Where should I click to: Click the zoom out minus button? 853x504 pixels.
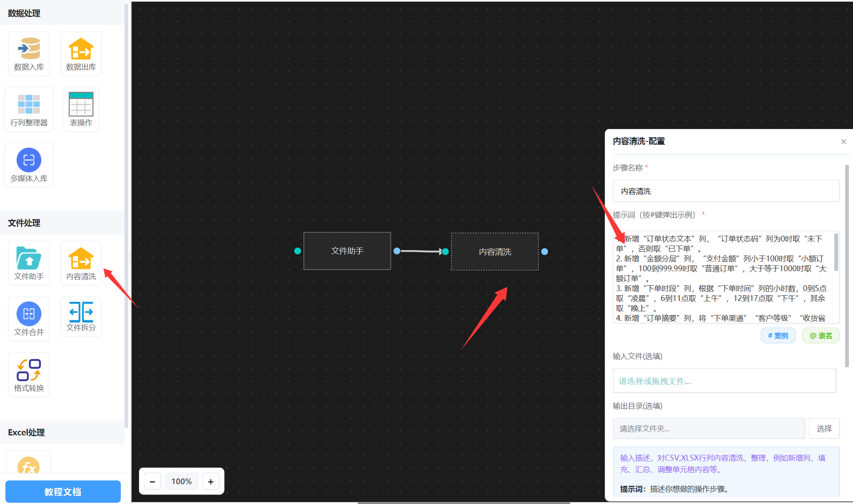(x=153, y=482)
